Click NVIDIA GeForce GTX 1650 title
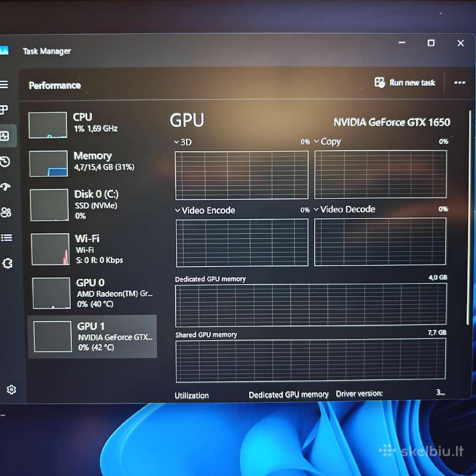This screenshot has height=476, width=476. tap(392, 122)
